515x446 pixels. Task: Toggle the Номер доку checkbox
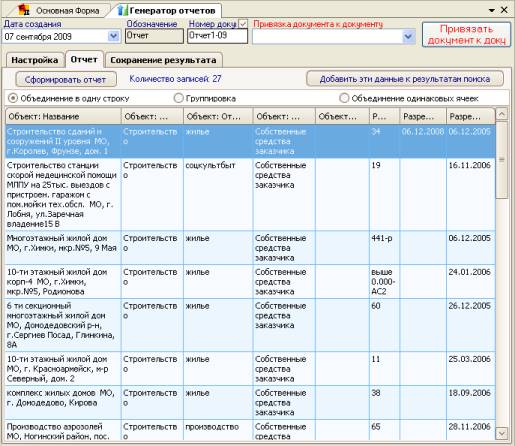tap(243, 24)
